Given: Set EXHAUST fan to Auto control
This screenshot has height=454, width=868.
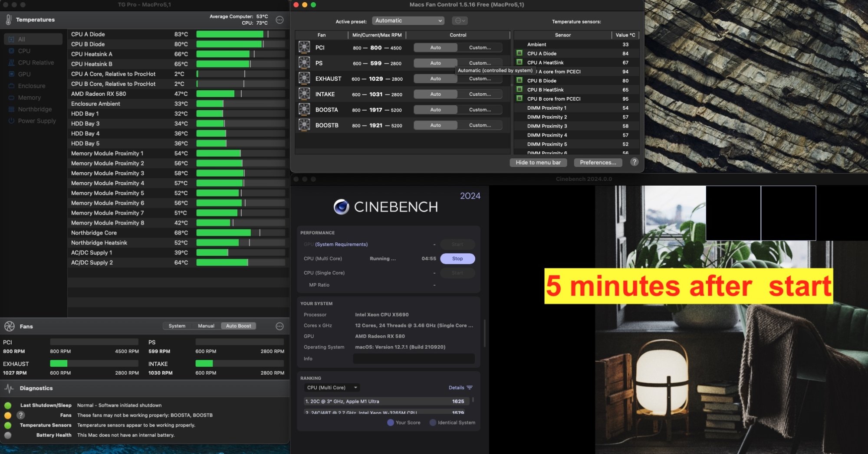Looking at the screenshot, I should tap(435, 79).
